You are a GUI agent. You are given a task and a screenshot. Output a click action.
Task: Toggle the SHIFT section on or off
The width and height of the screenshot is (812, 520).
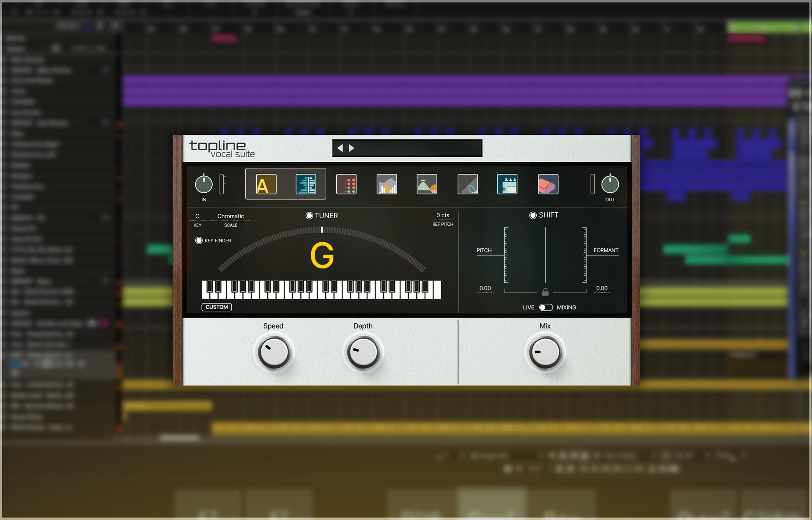click(533, 215)
